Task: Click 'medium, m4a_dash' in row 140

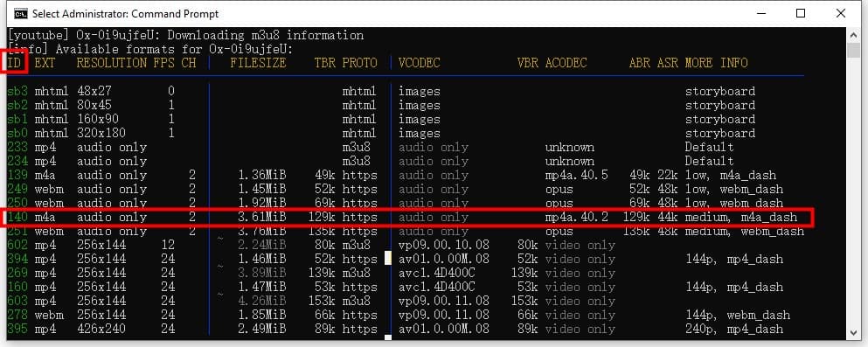Action: [x=740, y=217]
